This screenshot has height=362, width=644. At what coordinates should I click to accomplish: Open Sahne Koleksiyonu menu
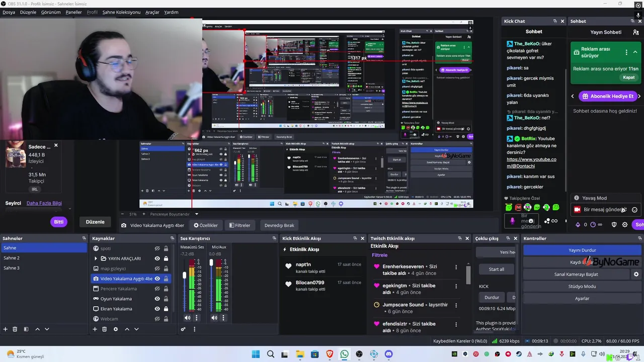point(121,12)
